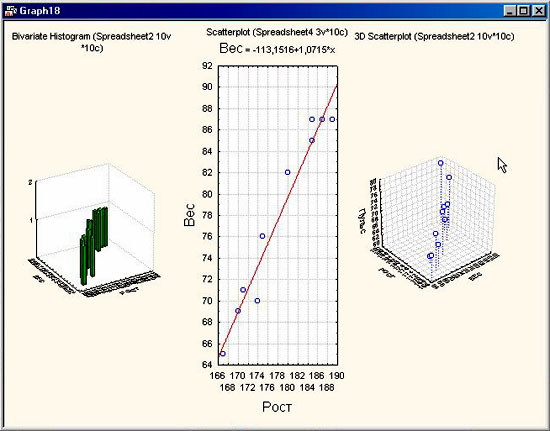Click the Bivariate Histogram title

92,42
